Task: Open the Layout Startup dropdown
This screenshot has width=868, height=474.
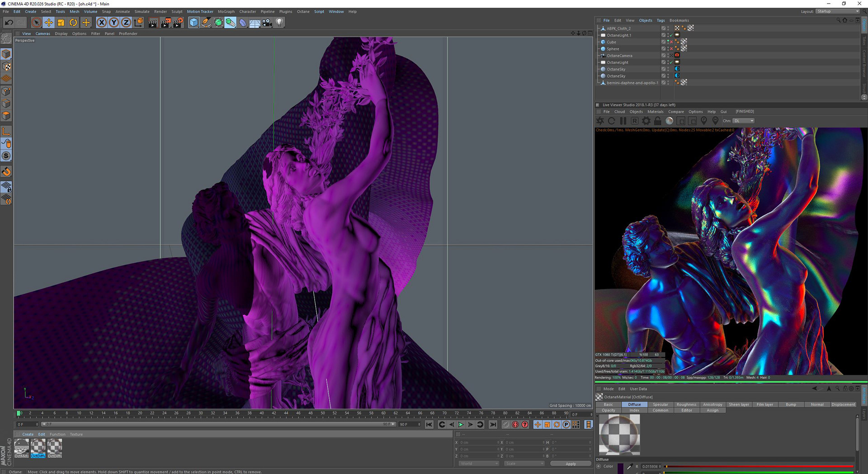Action: click(838, 11)
